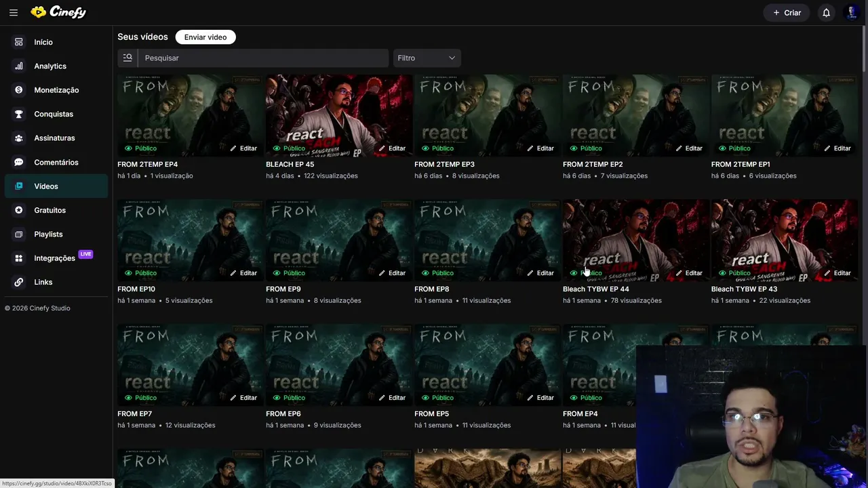Click the search list icon beside Pesquisar
Screen dimensions: 868x488
[x=127, y=58]
